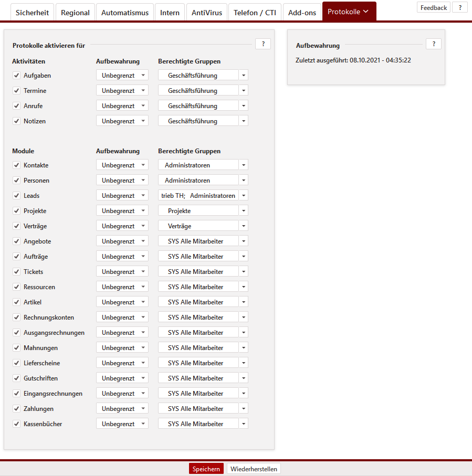The image size is (472, 476).
Task: Open the Telefon / CTI tab
Action: coord(255,13)
